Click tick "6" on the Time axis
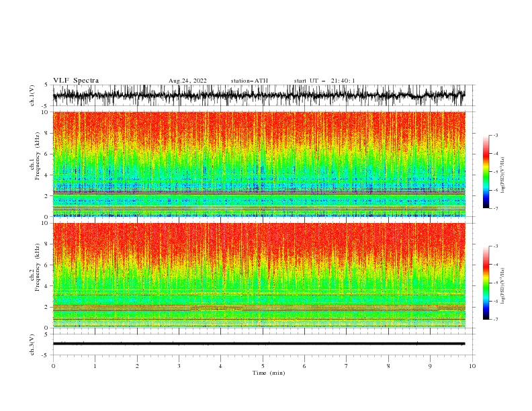 pyautogui.click(x=305, y=366)
